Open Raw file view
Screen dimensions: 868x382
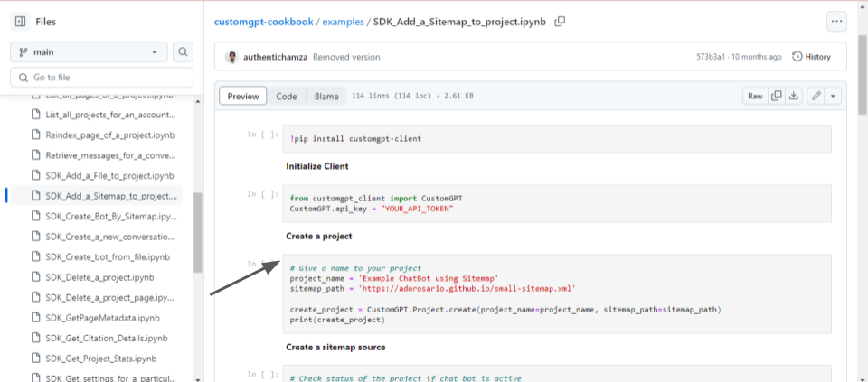pyautogui.click(x=755, y=96)
